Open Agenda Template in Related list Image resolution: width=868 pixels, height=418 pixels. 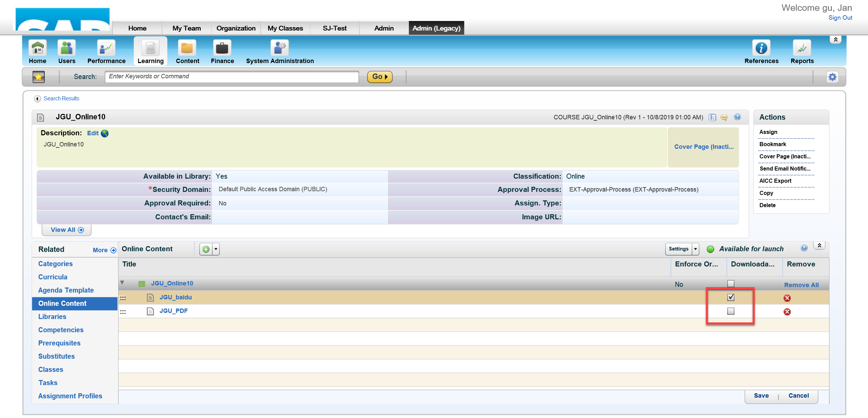pos(66,290)
